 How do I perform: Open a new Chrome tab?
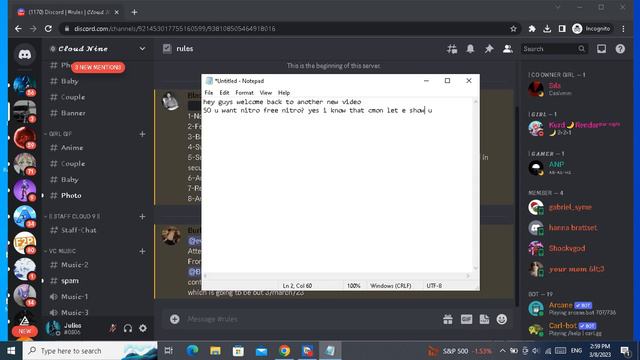134,12
